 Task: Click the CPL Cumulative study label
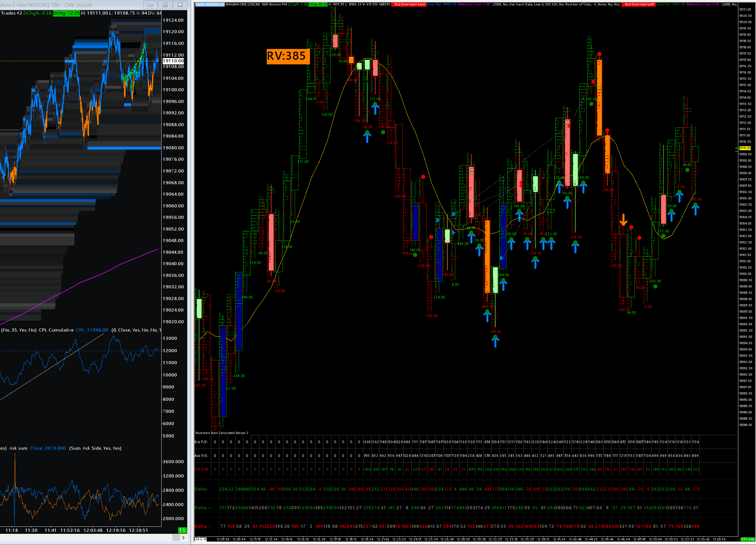(x=56, y=330)
